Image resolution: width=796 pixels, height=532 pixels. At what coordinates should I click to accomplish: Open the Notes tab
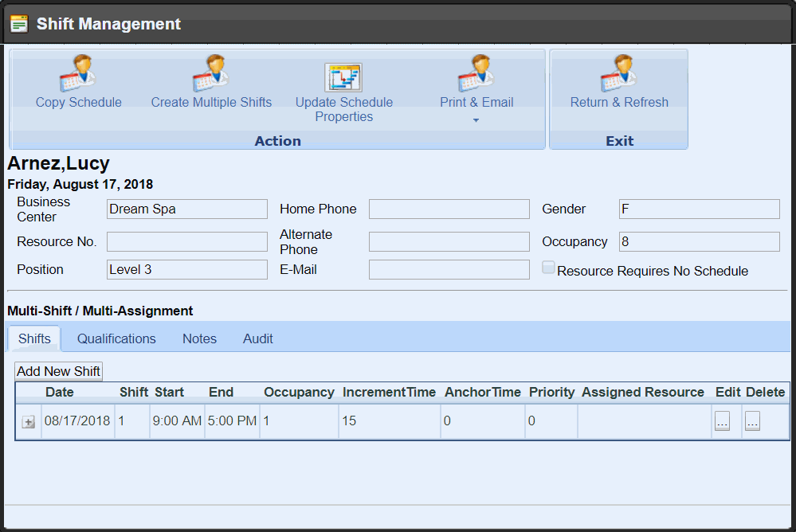coord(199,338)
